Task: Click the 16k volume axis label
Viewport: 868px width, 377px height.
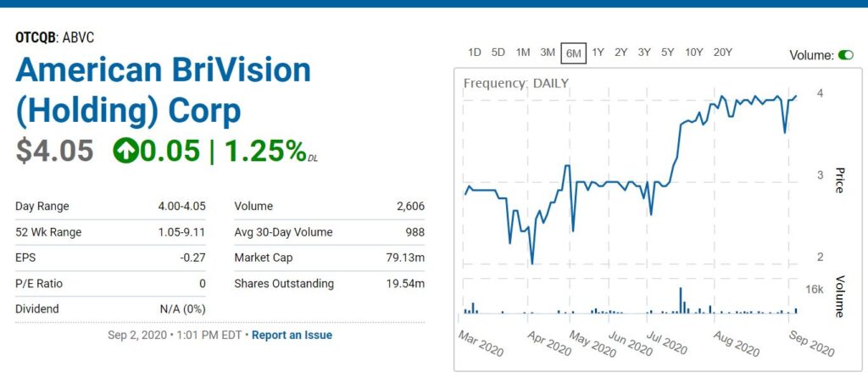Action: coord(815,290)
